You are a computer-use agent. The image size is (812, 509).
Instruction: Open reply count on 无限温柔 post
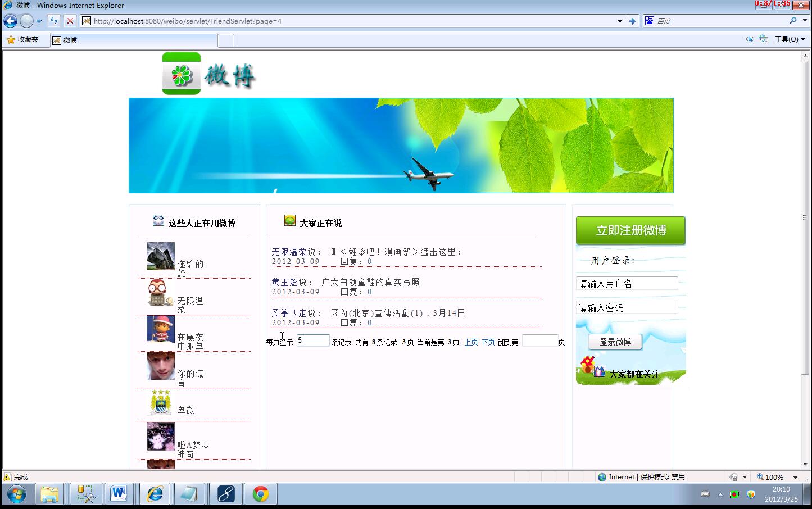pyautogui.click(x=370, y=261)
